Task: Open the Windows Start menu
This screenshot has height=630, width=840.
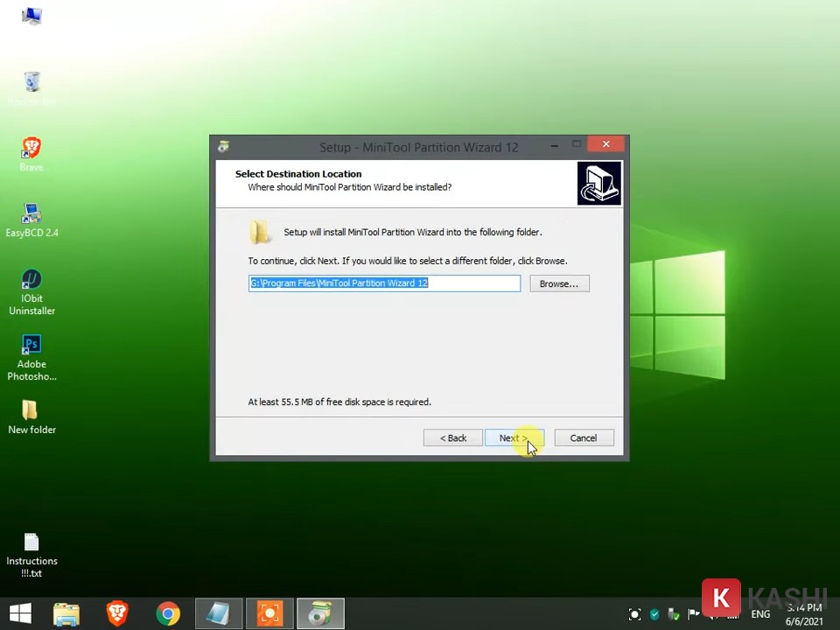Action: point(20,613)
